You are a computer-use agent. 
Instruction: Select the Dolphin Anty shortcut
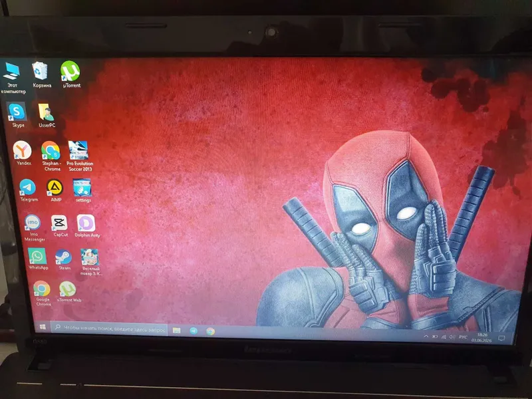coord(87,226)
